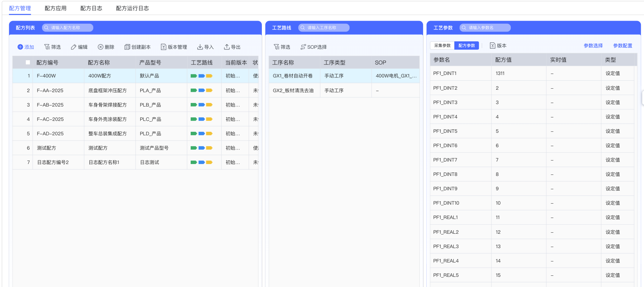Click the 导出 export icon
The width and height of the screenshot is (644, 287).
coord(227,47)
